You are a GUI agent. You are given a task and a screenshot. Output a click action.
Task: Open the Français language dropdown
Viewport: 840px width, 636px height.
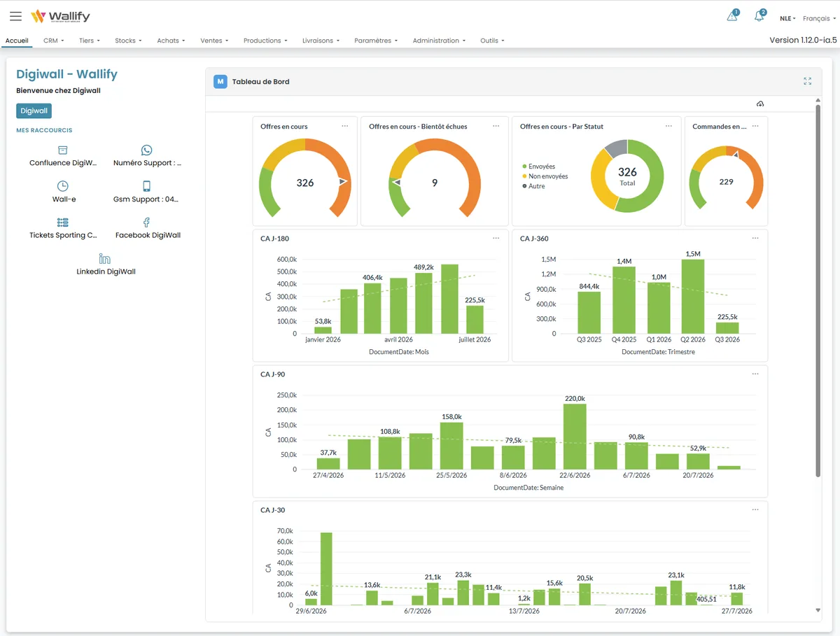[x=819, y=19]
